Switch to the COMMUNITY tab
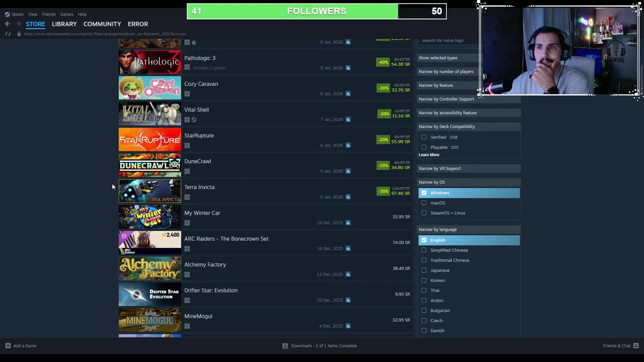 pyautogui.click(x=102, y=24)
